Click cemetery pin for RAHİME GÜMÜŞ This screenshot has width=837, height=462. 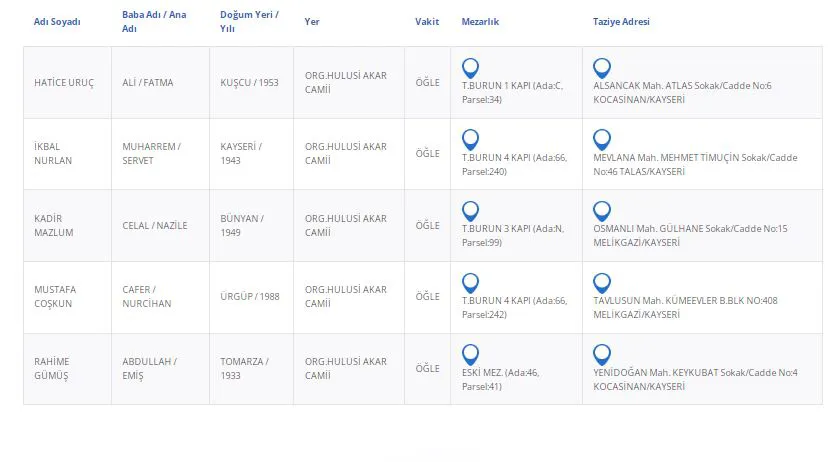pos(470,354)
